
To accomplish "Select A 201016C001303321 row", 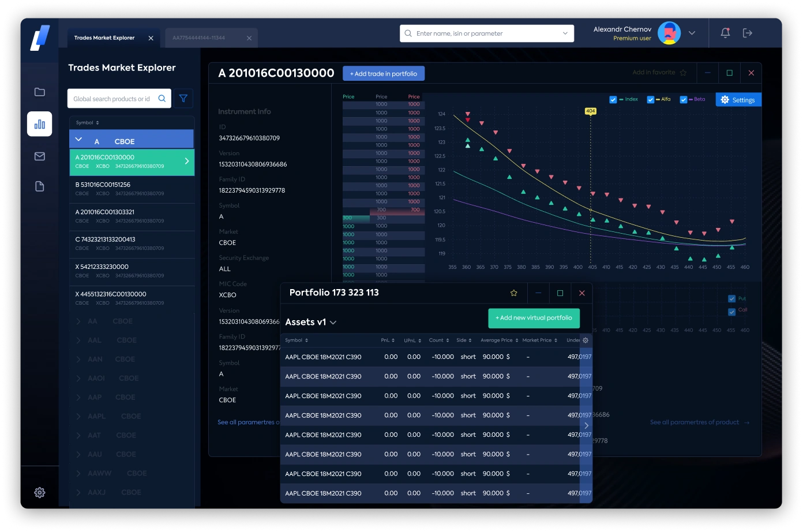I will click(132, 216).
